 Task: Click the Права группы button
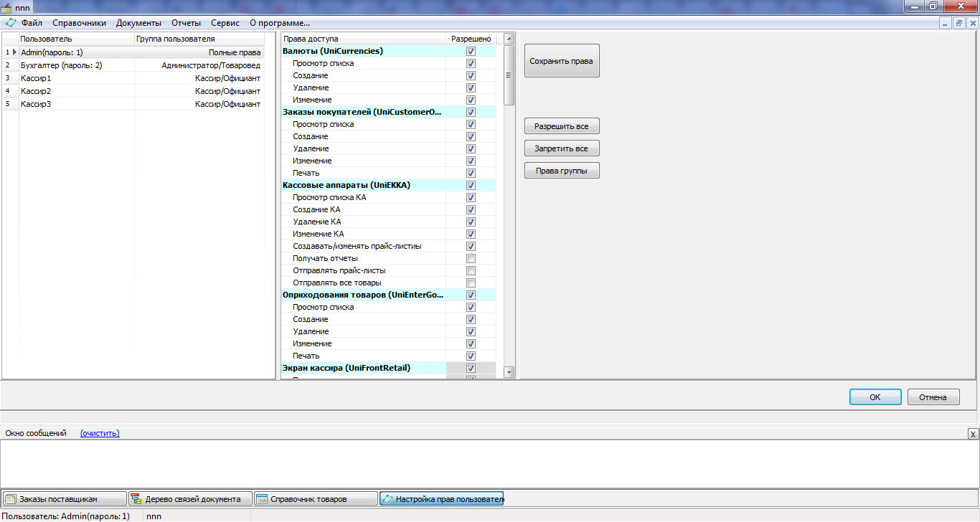point(562,171)
